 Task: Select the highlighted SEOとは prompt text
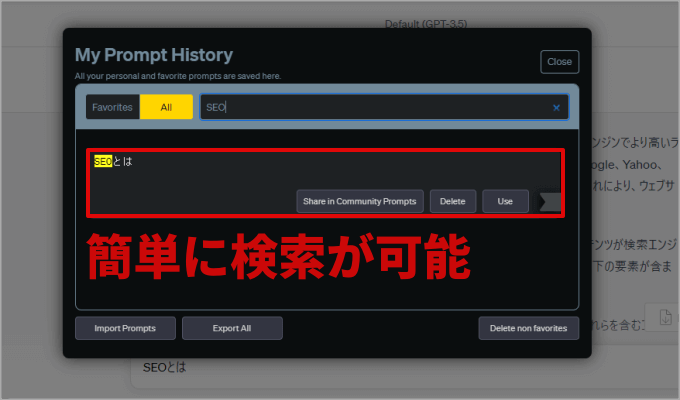pyautogui.click(x=113, y=161)
